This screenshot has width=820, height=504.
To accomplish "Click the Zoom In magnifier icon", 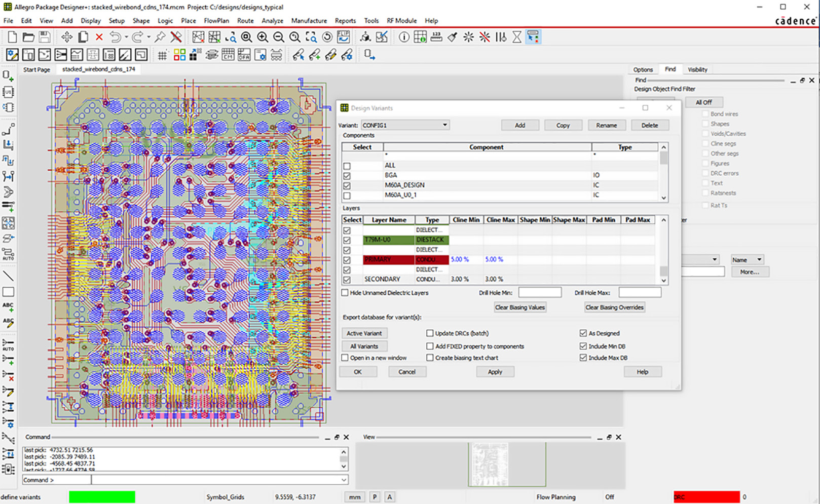I will 263,37.
